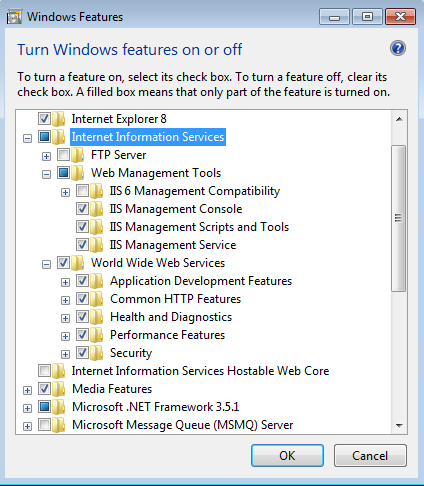Click the scroll down arrow of features list

(x=399, y=425)
